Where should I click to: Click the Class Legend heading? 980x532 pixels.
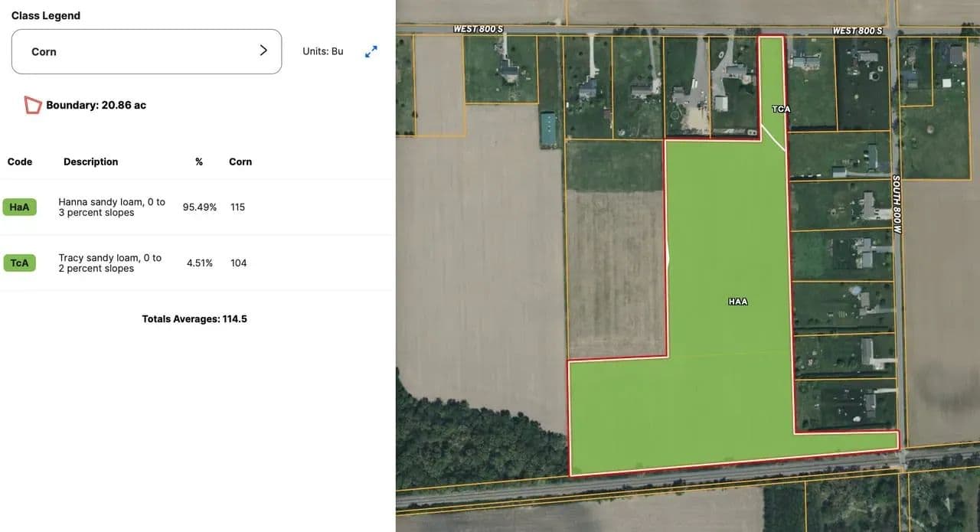point(46,15)
